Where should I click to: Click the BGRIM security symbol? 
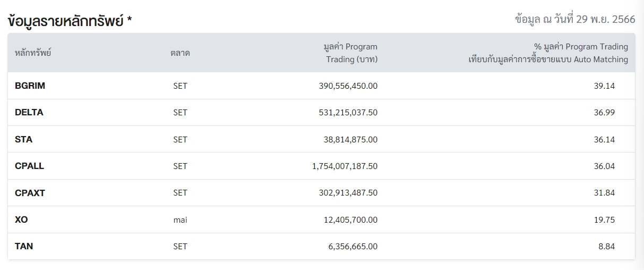(x=30, y=86)
